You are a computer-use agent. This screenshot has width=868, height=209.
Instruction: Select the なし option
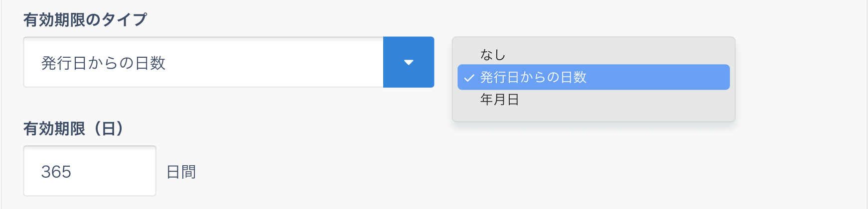(493, 55)
